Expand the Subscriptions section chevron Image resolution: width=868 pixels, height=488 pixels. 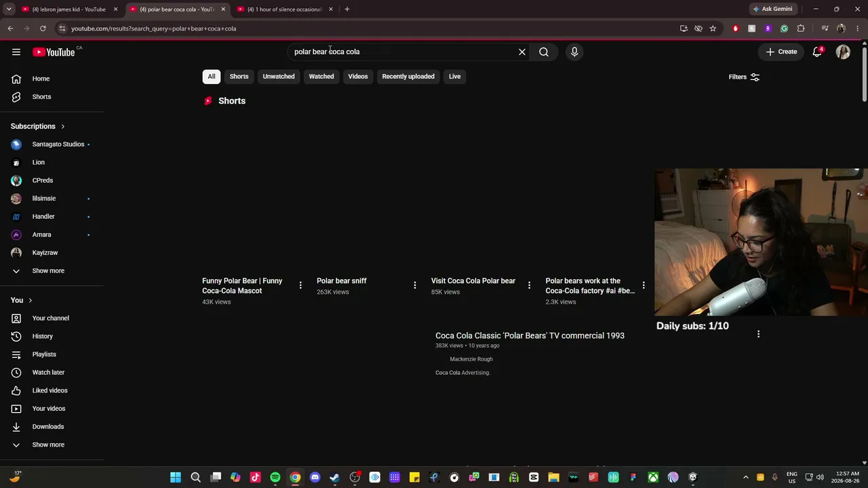click(63, 127)
